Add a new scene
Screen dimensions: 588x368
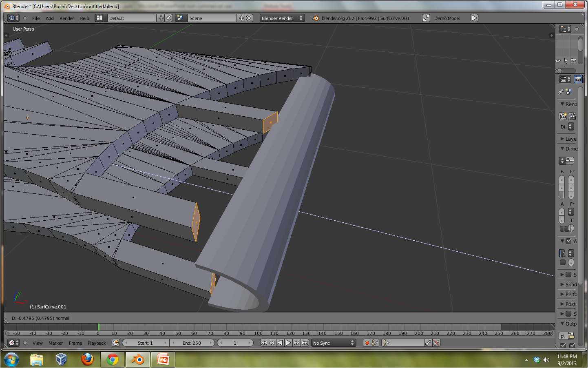(x=241, y=18)
